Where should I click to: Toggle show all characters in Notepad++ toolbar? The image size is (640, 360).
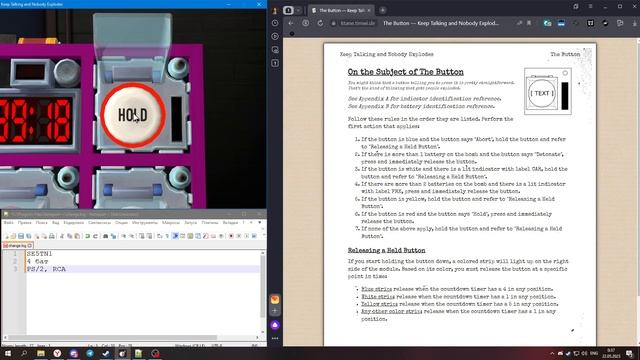tap(167, 236)
